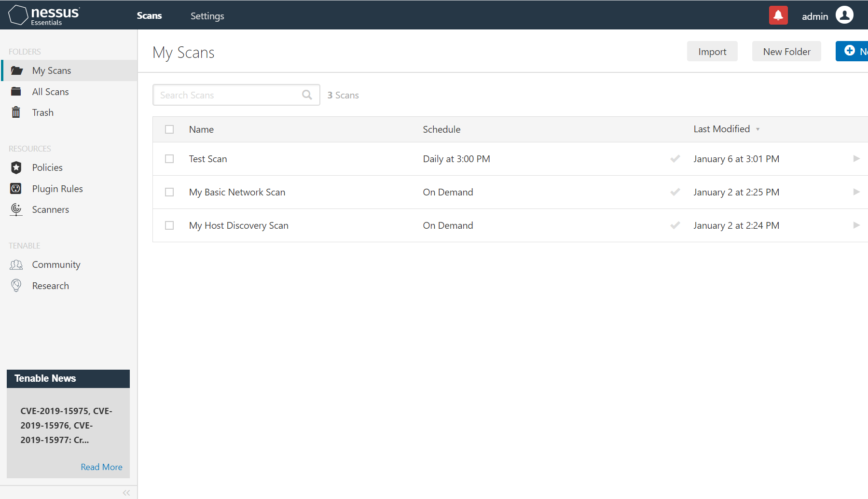This screenshot has width=868, height=499.
Task: Click the Community people icon
Action: click(x=16, y=264)
